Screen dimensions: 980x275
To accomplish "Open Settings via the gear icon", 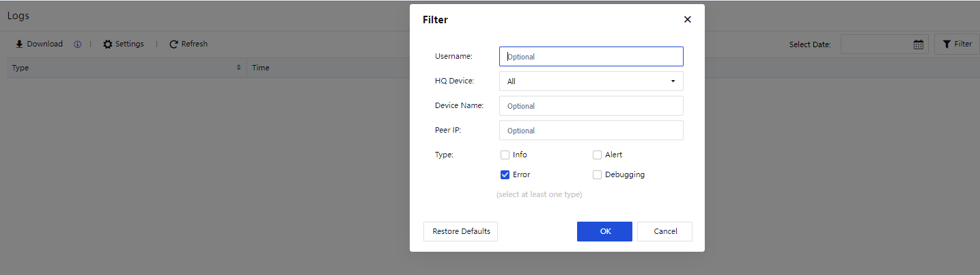I will [108, 44].
